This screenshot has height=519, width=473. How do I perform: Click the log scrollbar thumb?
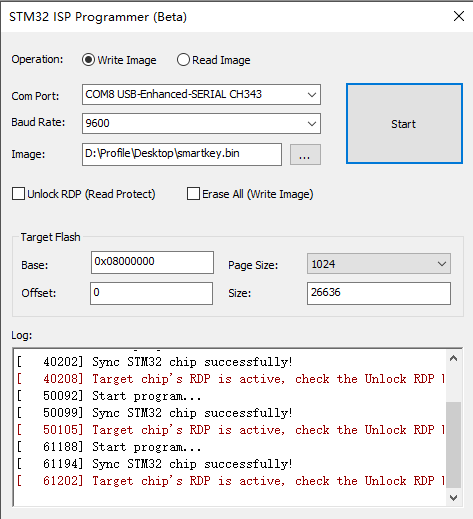coord(453,445)
